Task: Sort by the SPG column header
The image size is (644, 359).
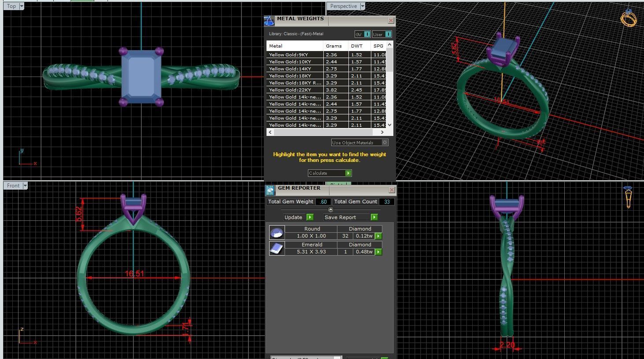Action: [379, 46]
